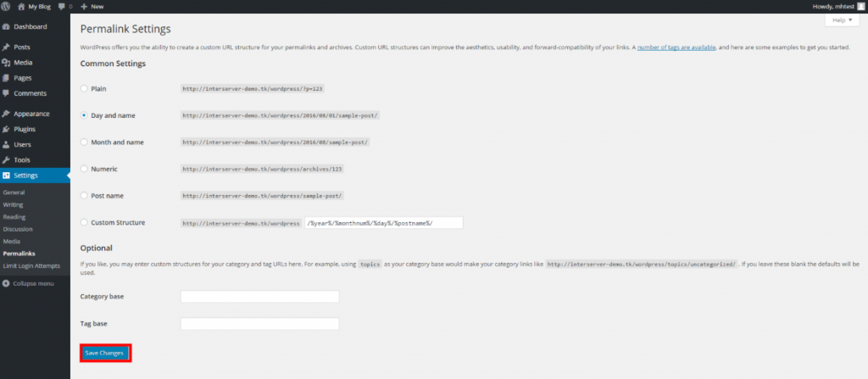Select the Plain permalink option
The height and width of the screenshot is (379, 868).
pyautogui.click(x=84, y=88)
